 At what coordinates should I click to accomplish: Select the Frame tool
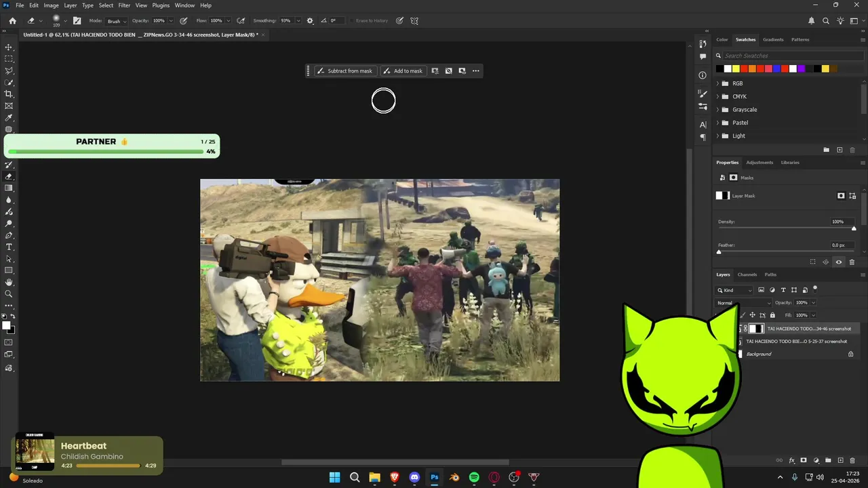point(9,106)
